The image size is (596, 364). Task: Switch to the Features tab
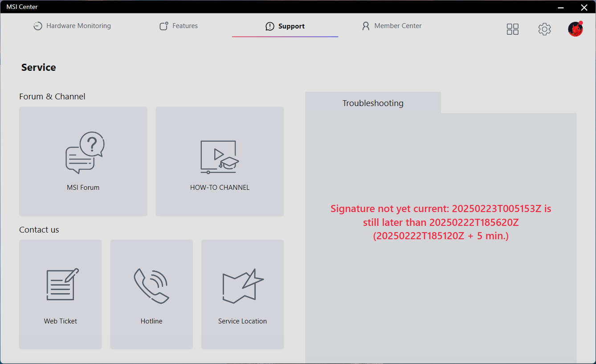pos(179,26)
